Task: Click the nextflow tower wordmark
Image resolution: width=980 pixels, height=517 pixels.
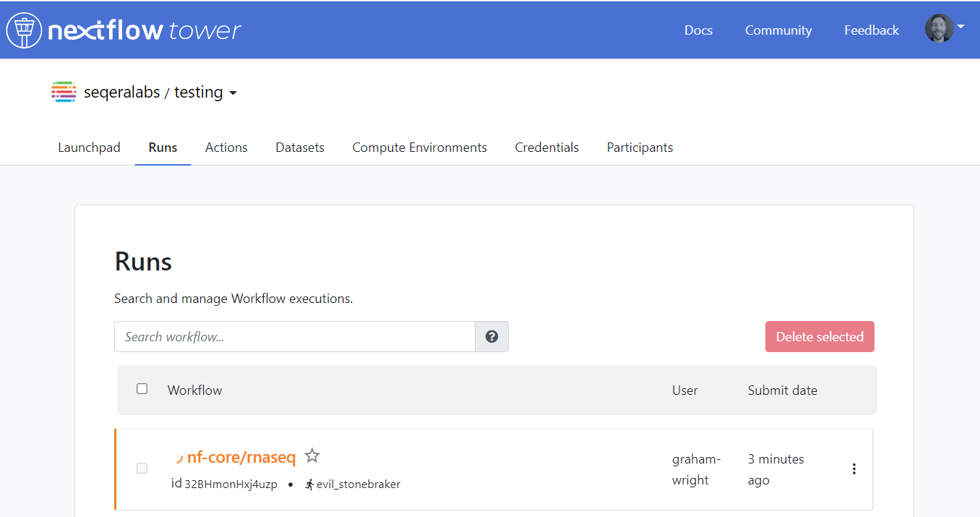Action: point(144,30)
